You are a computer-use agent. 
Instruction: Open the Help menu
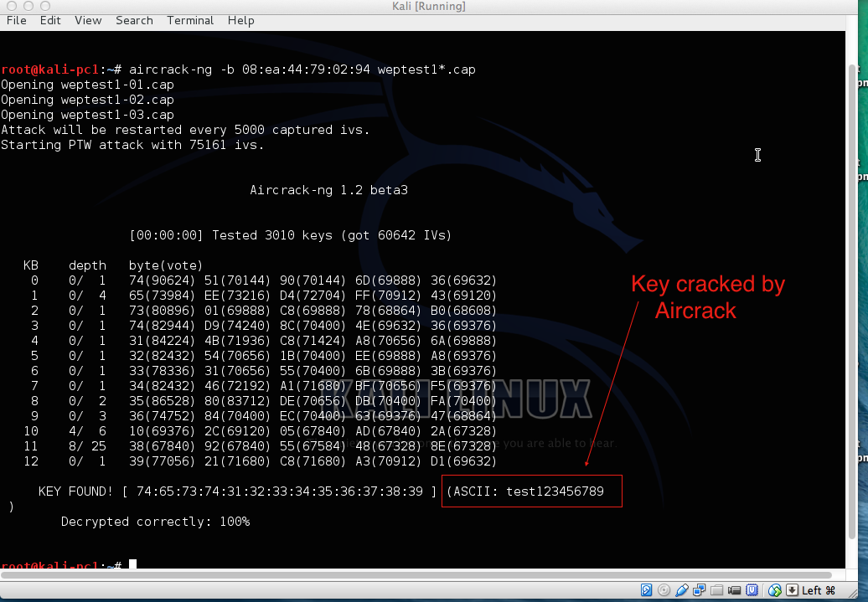[240, 20]
